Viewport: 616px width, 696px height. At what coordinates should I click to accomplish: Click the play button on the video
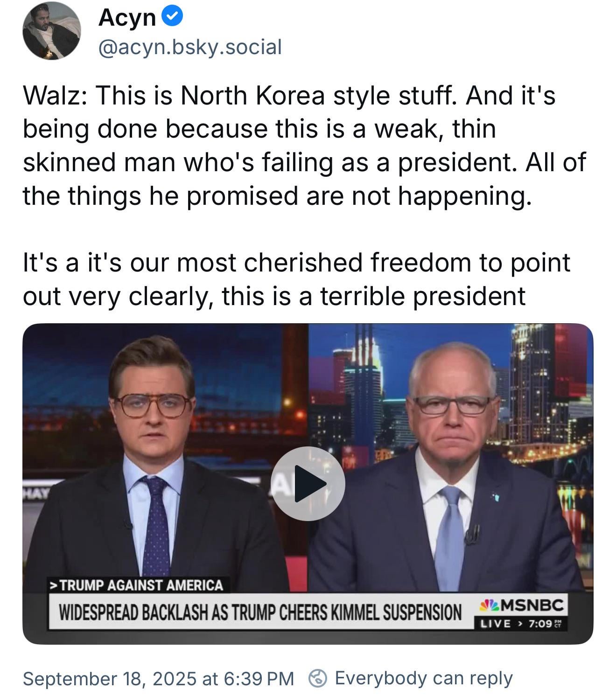308,483
